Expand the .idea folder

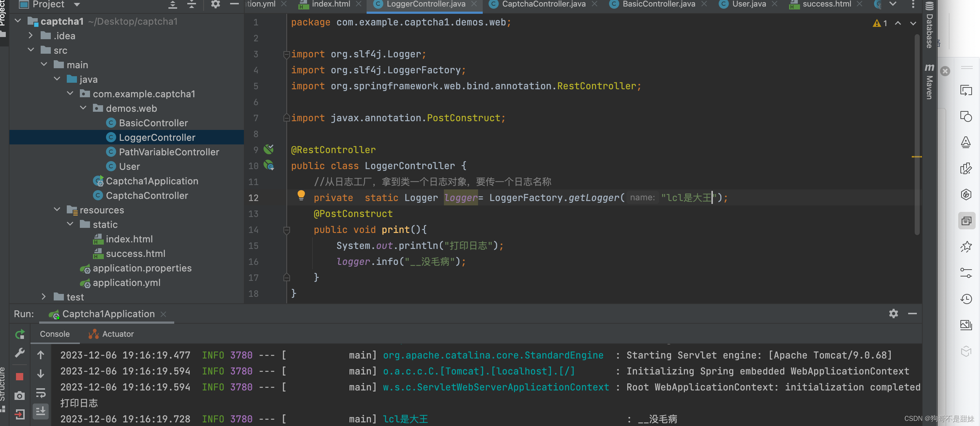tap(31, 35)
